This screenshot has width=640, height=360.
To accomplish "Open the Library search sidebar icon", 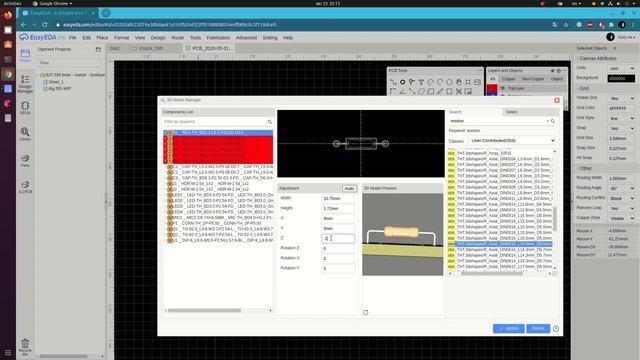I will (25, 134).
